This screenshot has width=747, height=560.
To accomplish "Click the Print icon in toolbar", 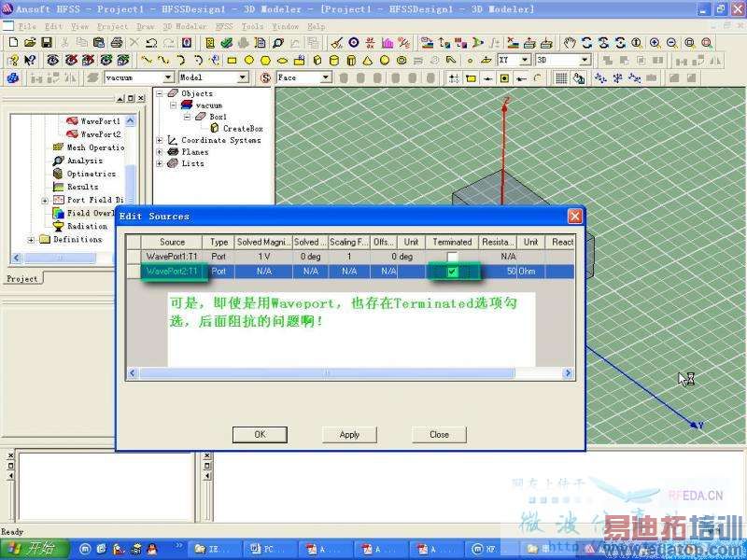I will tap(117, 43).
